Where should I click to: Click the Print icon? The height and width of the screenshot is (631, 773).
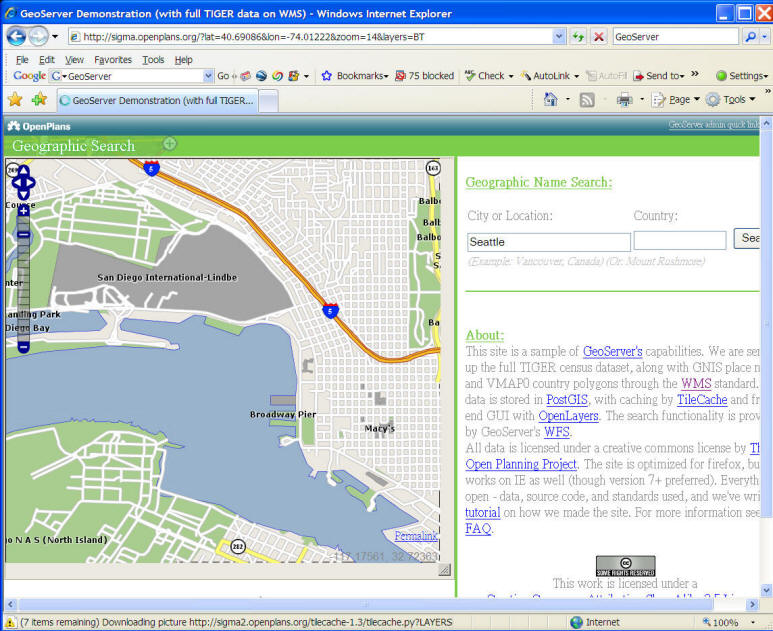pos(624,100)
